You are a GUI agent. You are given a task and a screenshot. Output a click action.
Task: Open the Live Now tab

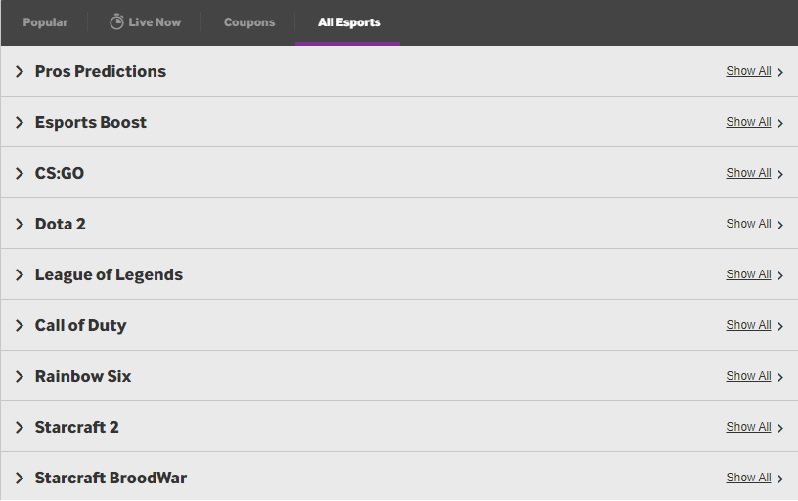tap(146, 22)
